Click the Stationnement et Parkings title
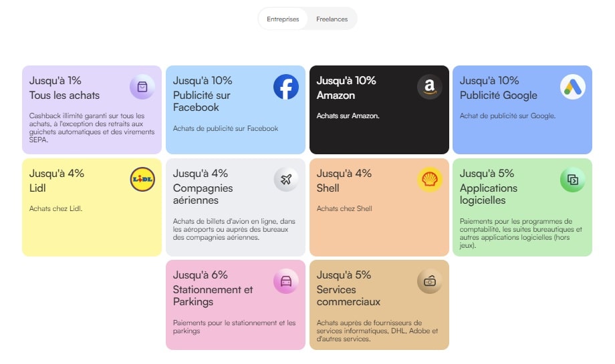This screenshot has width=615, height=364. tap(213, 296)
